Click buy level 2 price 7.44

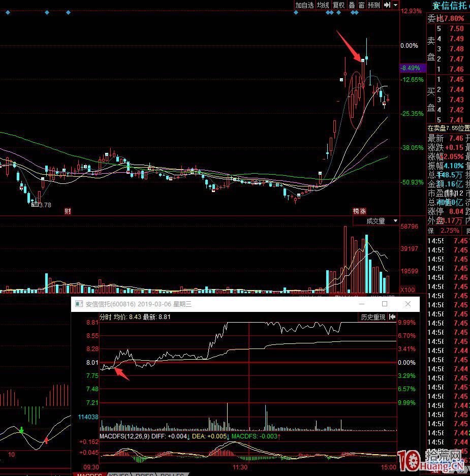point(457,89)
